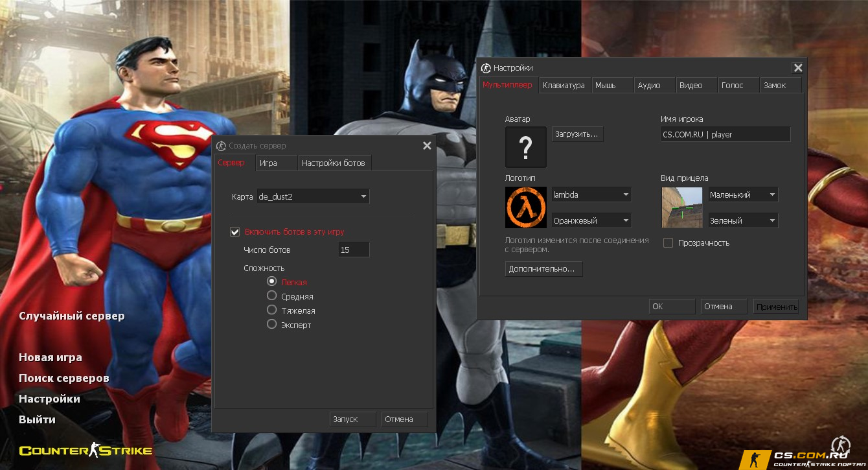Switch to the Игра tab

click(277, 163)
